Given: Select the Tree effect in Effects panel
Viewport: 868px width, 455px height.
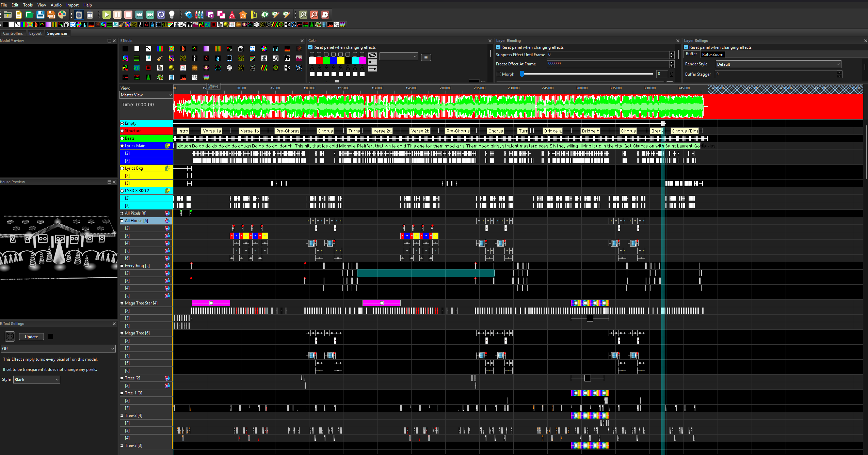Looking at the screenshot, I should [x=148, y=77].
